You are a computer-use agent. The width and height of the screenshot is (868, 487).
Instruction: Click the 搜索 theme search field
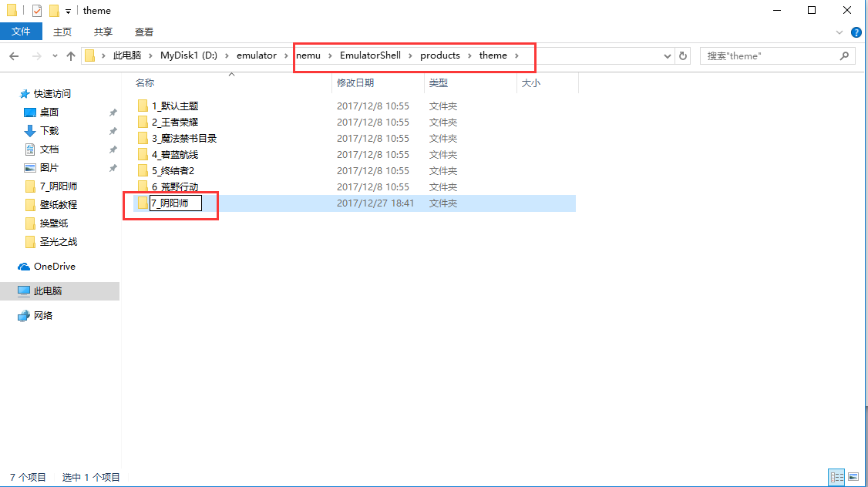pos(771,55)
